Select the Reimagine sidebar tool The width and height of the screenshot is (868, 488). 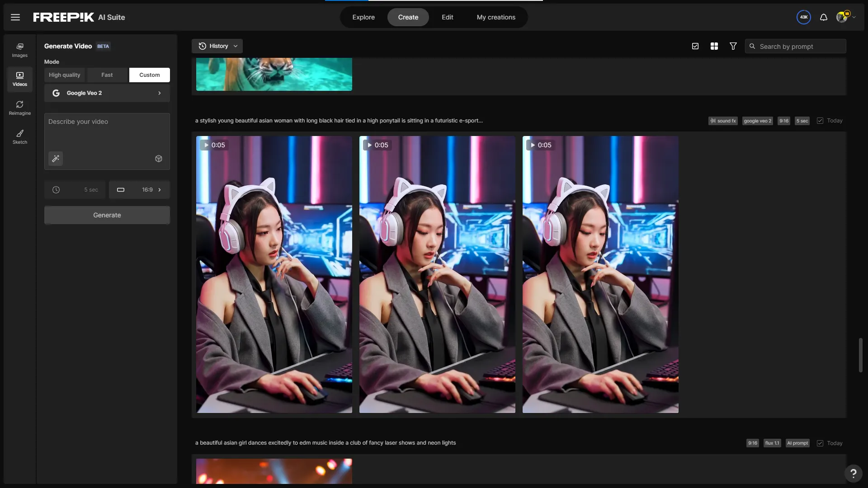click(20, 108)
